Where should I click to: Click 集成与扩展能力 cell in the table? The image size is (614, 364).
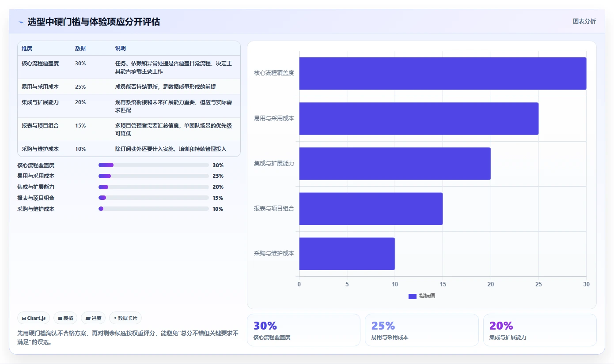40,102
